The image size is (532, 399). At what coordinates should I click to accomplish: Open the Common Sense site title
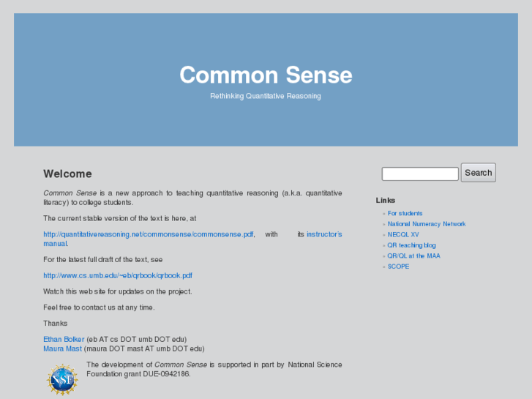[x=266, y=75]
